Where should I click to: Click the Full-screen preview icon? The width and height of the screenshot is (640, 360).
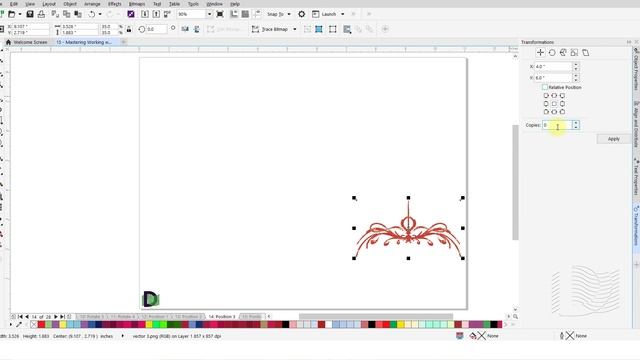[x=220, y=14]
